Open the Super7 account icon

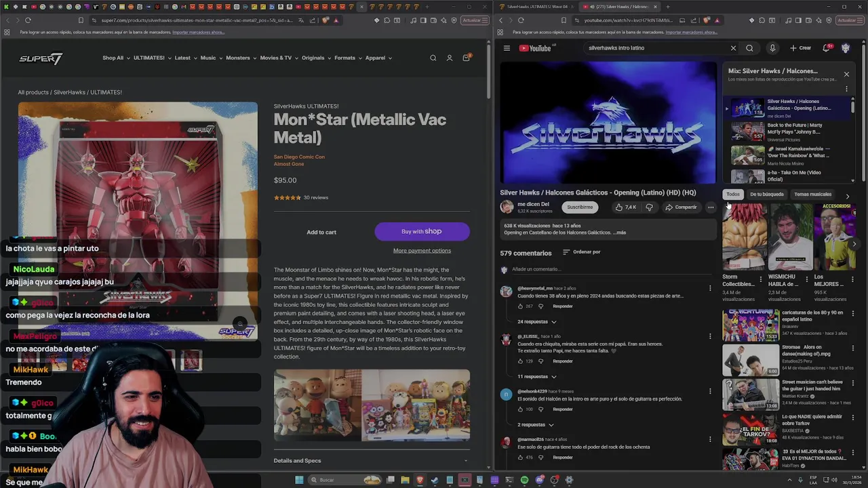click(x=449, y=58)
